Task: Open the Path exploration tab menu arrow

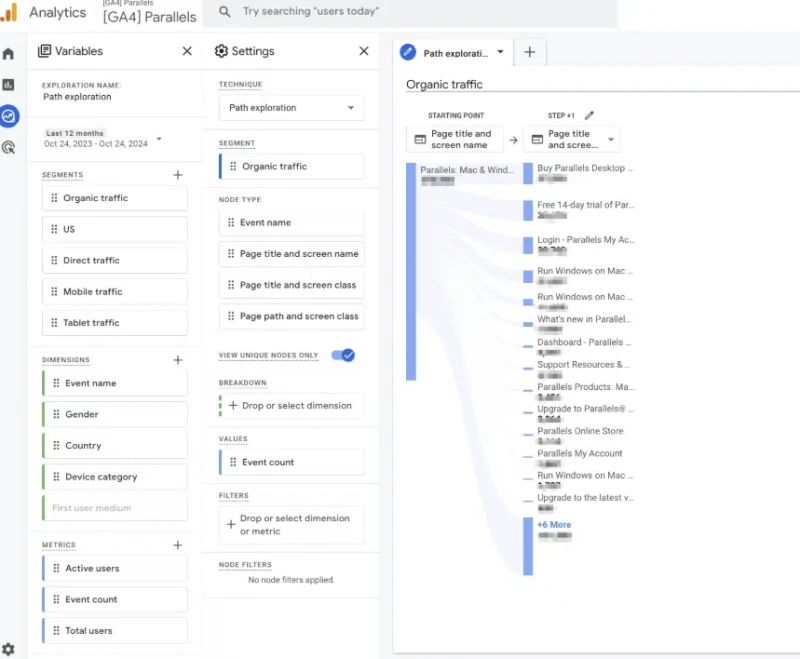Action: coord(501,52)
